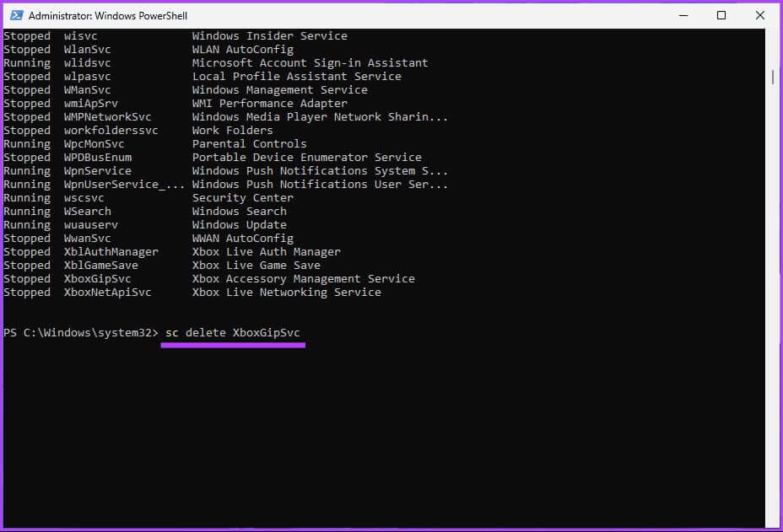Click the PowerShell icon in the title bar
Screen dimensions: 783x532
pos(15,15)
